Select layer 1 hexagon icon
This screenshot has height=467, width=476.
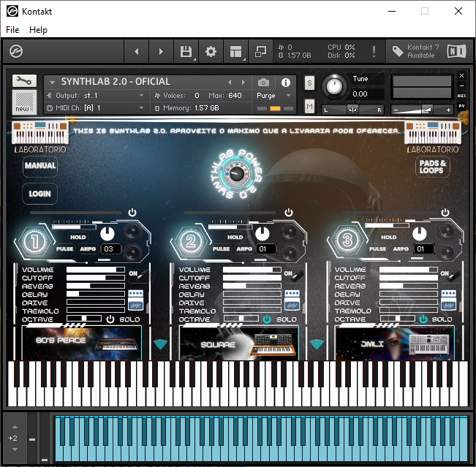[x=35, y=242]
